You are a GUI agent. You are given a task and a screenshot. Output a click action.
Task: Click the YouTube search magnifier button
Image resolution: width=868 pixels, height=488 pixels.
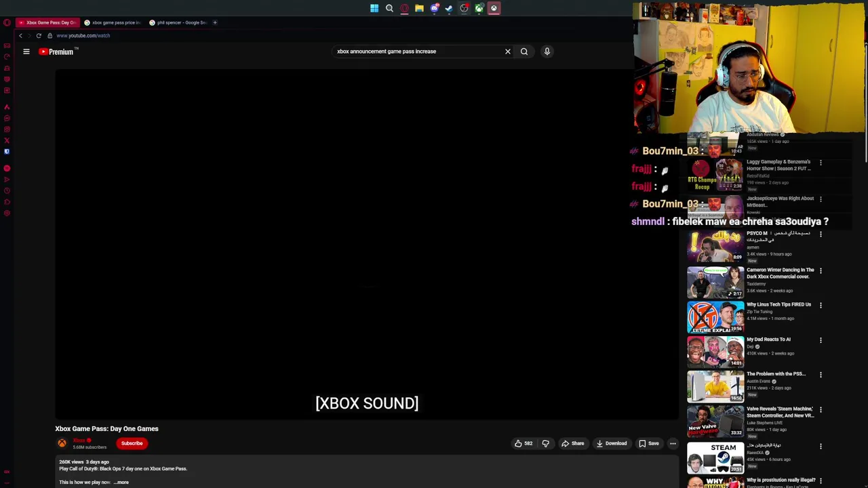(x=524, y=52)
